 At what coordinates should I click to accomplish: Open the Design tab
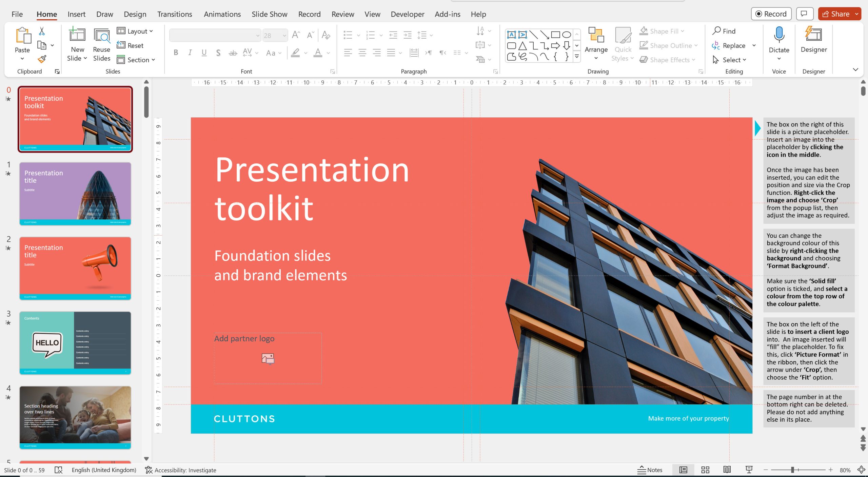(x=135, y=14)
